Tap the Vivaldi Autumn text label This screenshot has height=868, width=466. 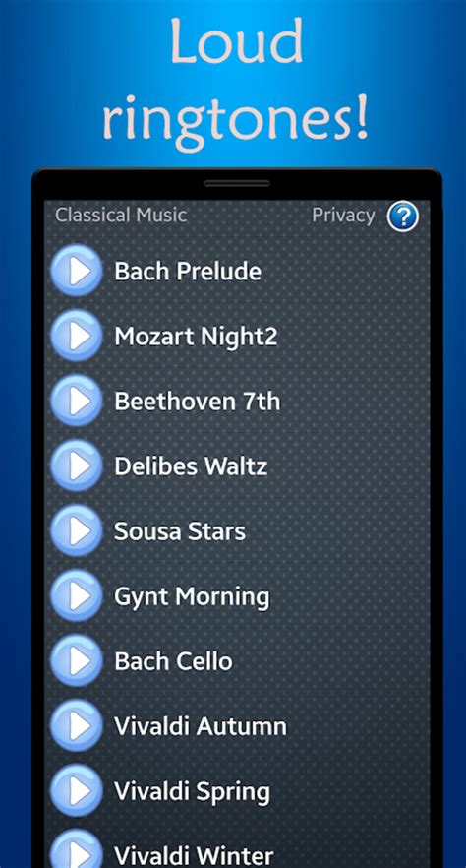(x=201, y=726)
